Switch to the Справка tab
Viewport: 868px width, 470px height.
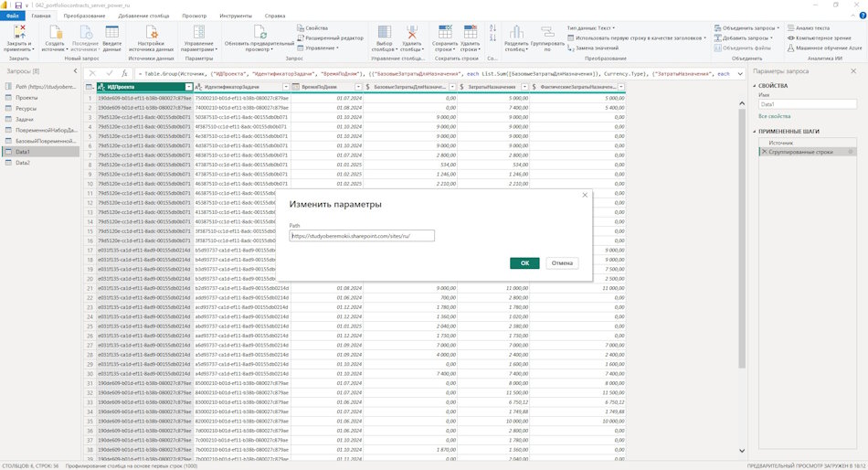(x=275, y=16)
